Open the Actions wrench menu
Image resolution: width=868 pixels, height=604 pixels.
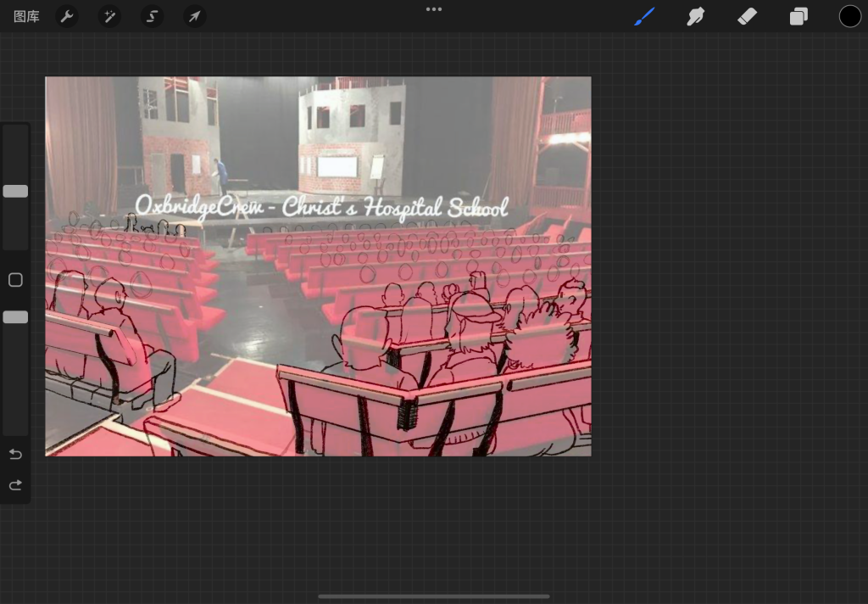(x=67, y=17)
